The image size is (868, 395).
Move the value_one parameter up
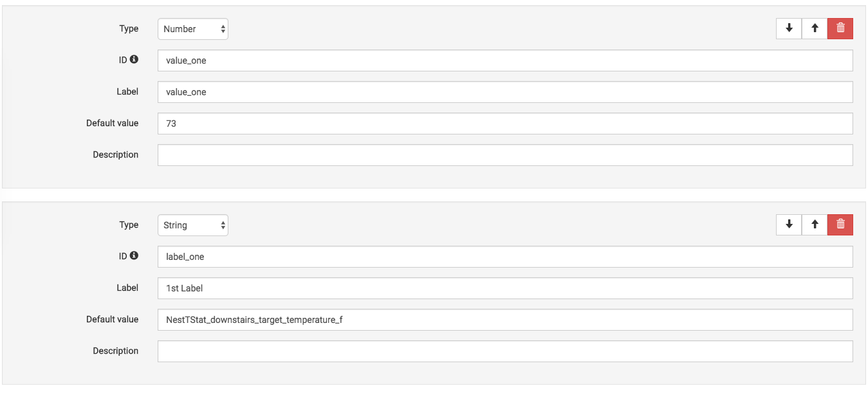coord(815,28)
